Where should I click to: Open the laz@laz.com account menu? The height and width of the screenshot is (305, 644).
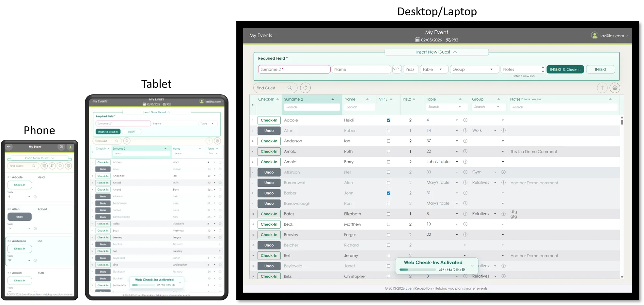(609, 36)
